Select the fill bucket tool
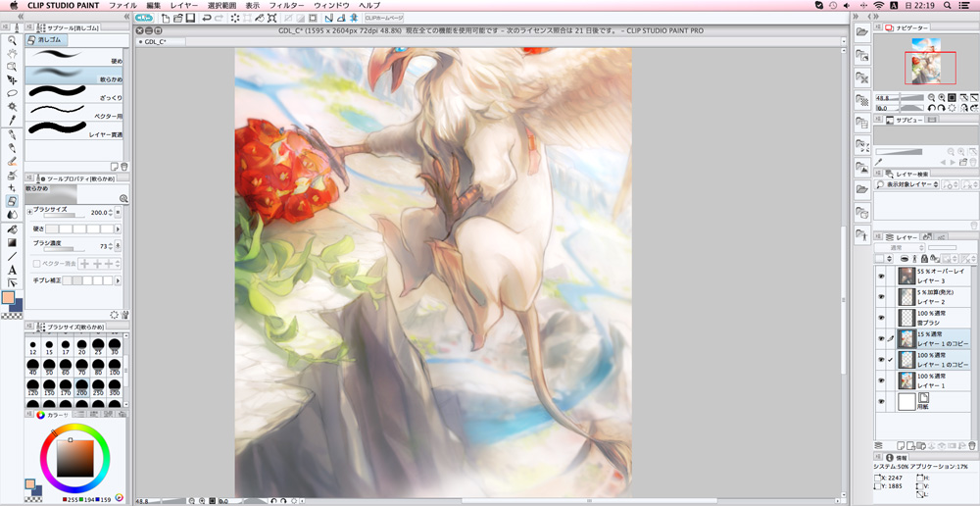Viewport: 980px width, 506px height. click(12, 229)
